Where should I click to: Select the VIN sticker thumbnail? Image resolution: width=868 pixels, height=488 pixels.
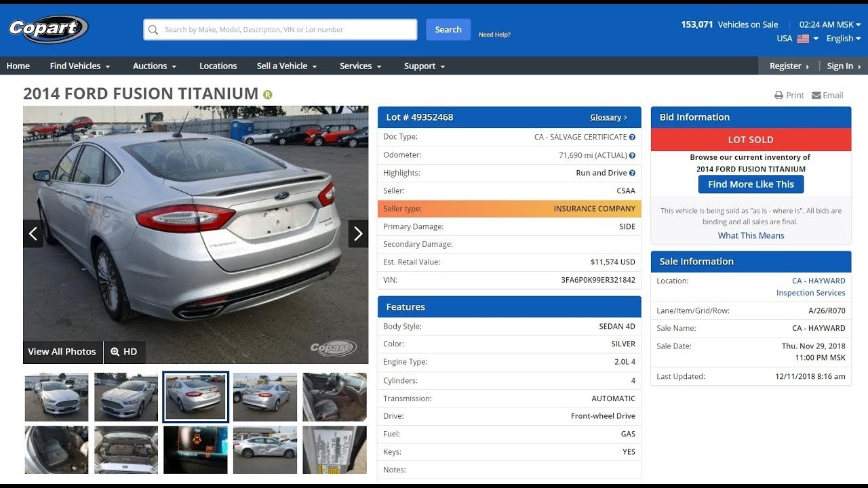334,450
